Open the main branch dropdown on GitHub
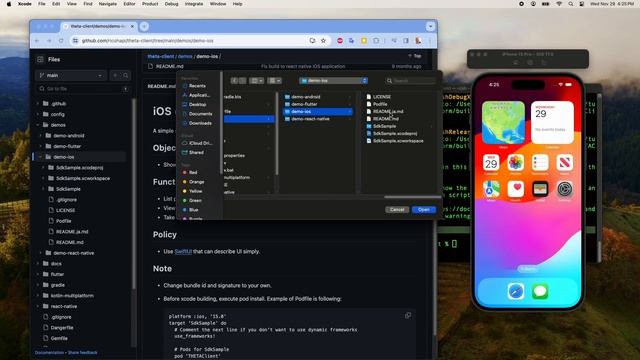 click(x=71, y=76)
